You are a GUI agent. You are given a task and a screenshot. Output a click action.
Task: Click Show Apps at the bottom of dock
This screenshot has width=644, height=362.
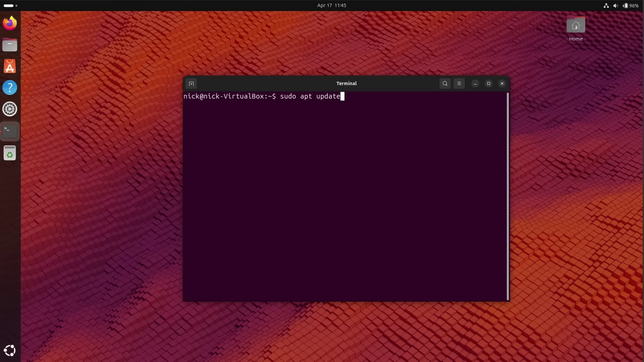pyautogui.click(x=10, y=350)
